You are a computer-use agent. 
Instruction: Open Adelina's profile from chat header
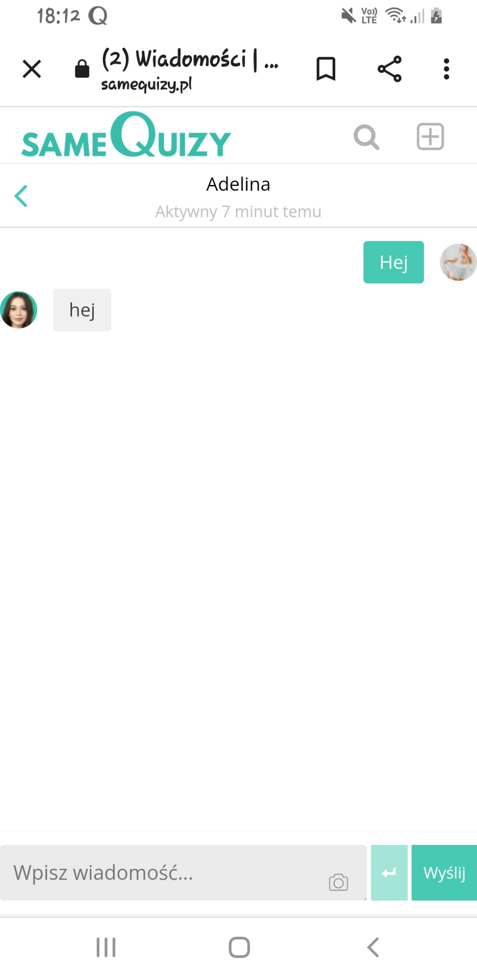pyautogui.click(x=238, y=184)
